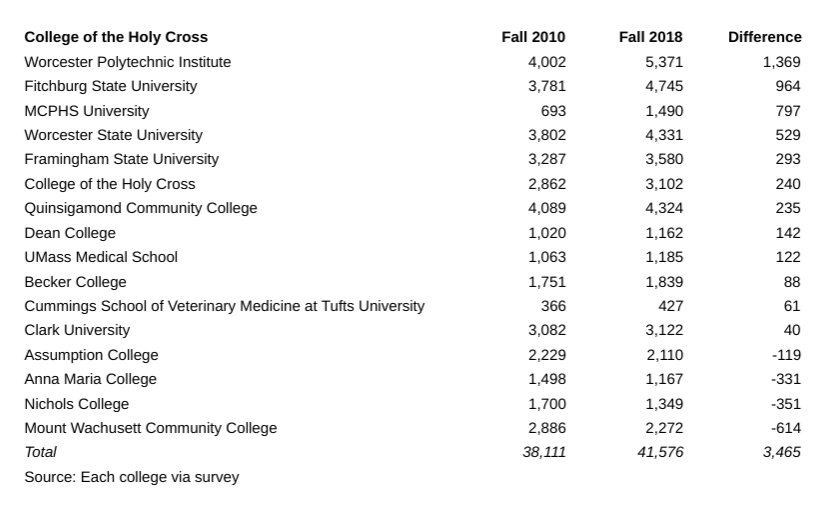This screenshot has height=517, width=838.
Task: Click the Fall 2010 column header
Action: (533, 37)
